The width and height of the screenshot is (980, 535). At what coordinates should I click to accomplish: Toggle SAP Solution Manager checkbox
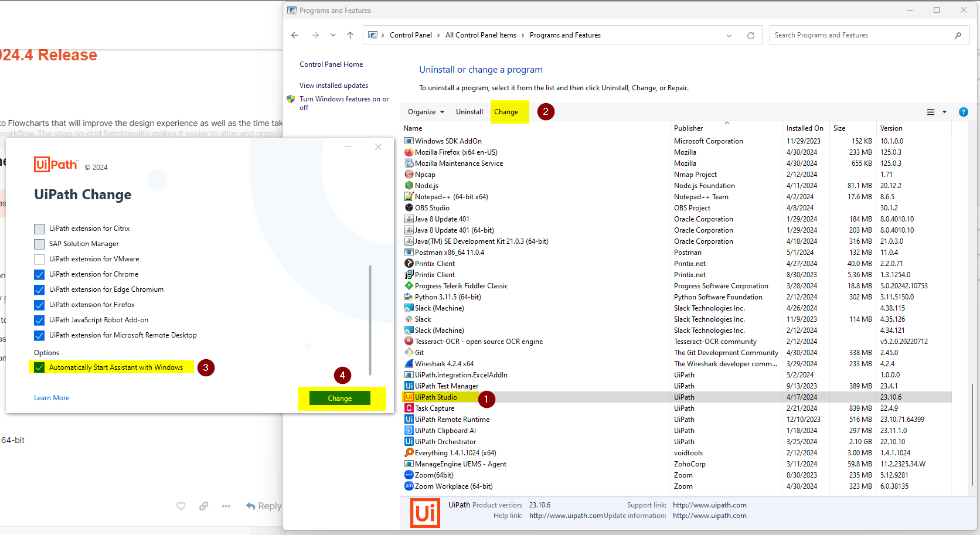(x=39, y=244)
